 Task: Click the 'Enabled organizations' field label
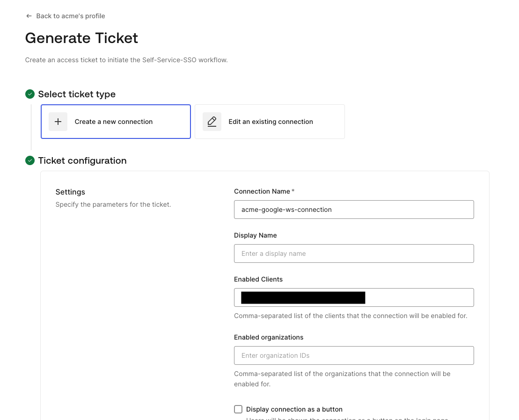(269, 337)
